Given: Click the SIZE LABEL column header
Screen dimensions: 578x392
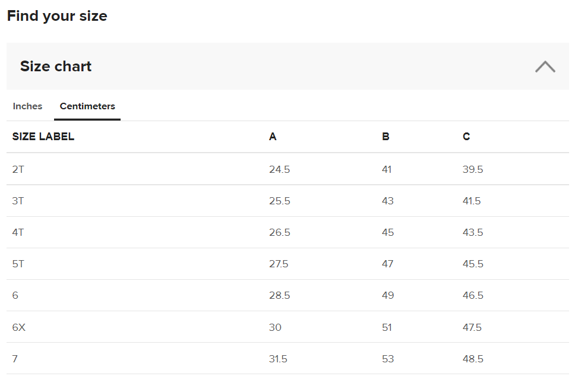Looking at the screenshot, I should (43, 137).
